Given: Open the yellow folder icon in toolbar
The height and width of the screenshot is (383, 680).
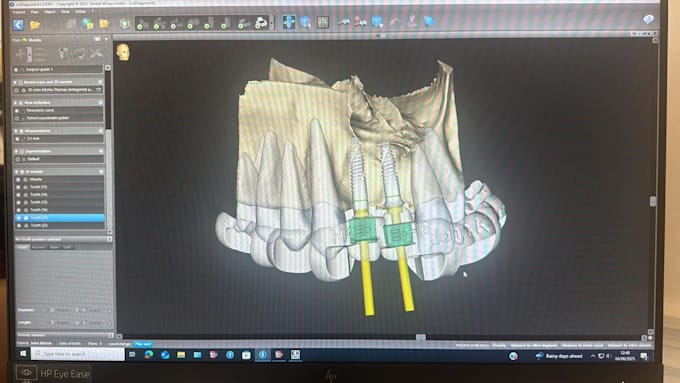Looking at the screenshot, I should coord(35,25).
